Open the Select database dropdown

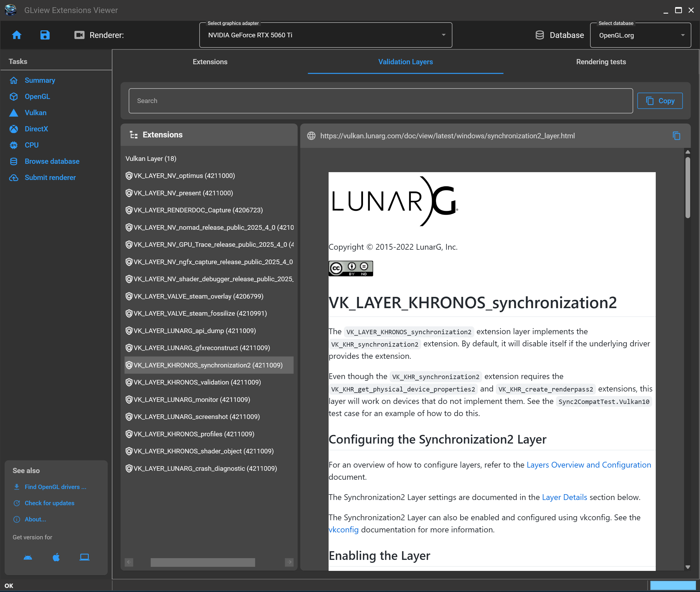(x=640, y=35)
